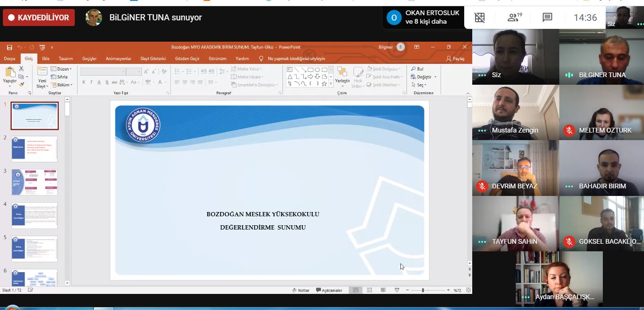Start slideshow from status bar icon
The height and width of the screenshot is (310, 644).
pyautogui.click(x=397, y=290)
